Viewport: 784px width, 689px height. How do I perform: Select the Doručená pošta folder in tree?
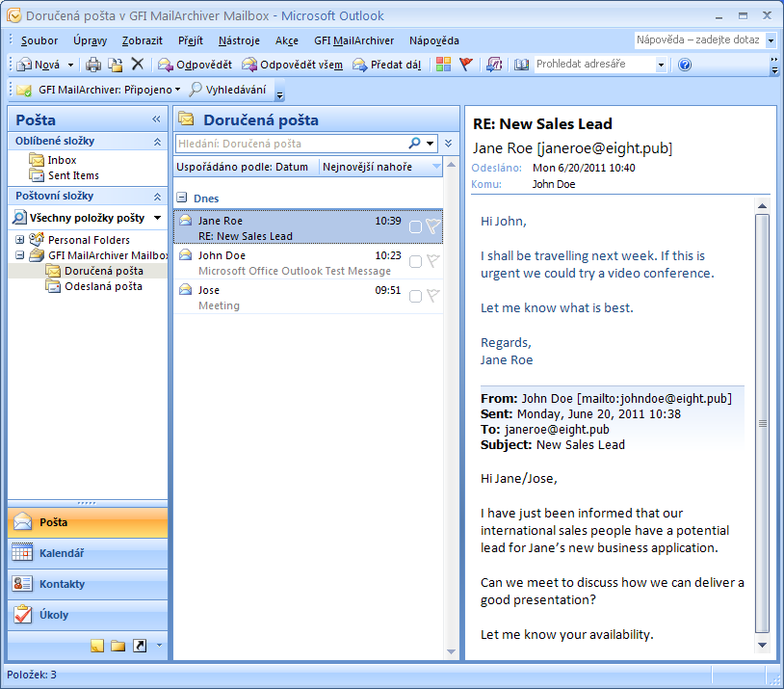click(103, 271)
